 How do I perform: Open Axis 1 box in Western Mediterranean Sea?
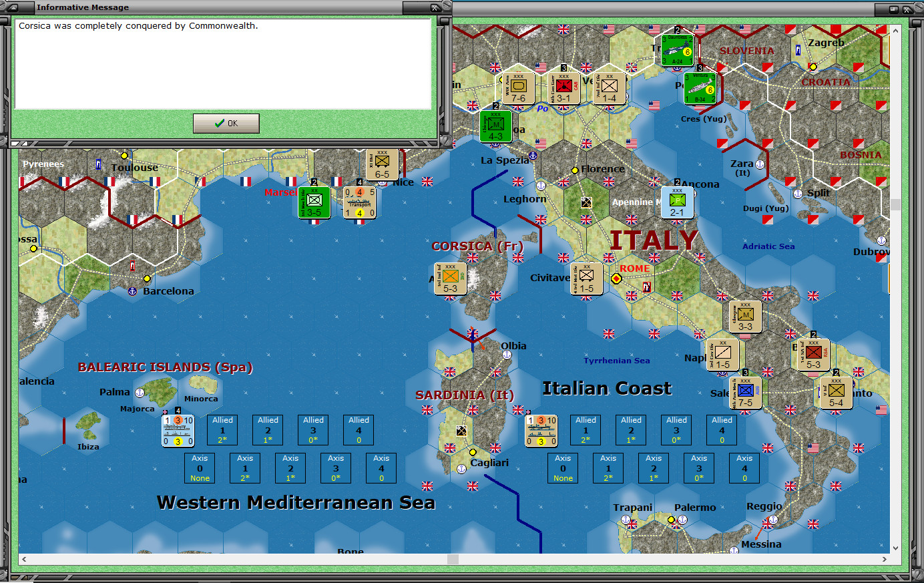pos(245,468)
